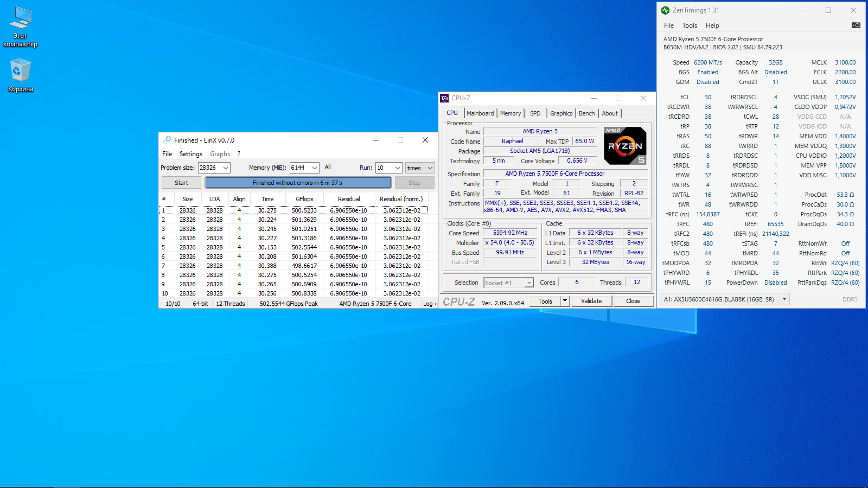868x488 pixels.
Task: Click the CPU-Z Core Voltage value 0.656 V
Action: tap(577, 160)
